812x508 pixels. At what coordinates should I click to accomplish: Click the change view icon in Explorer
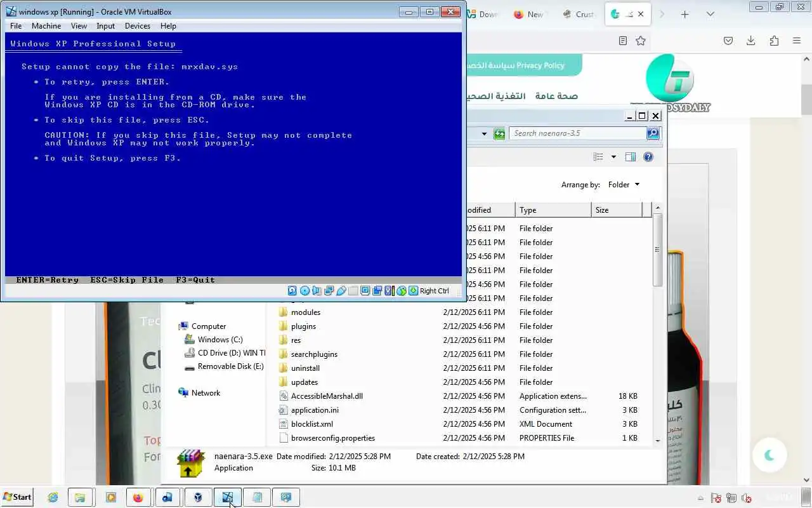598,157
